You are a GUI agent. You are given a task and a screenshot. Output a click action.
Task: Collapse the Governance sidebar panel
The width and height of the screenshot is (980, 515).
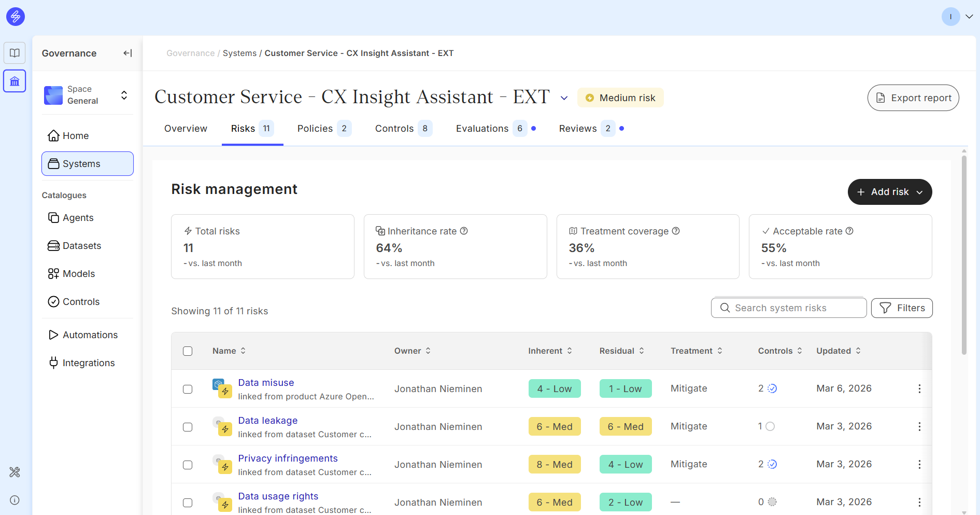tap(127, 53)
